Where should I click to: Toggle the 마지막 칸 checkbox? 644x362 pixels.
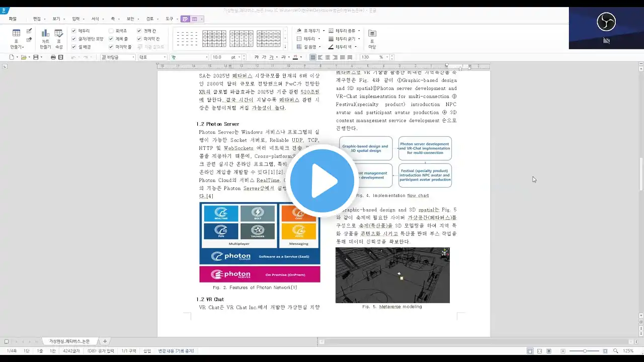coord(139,39)
